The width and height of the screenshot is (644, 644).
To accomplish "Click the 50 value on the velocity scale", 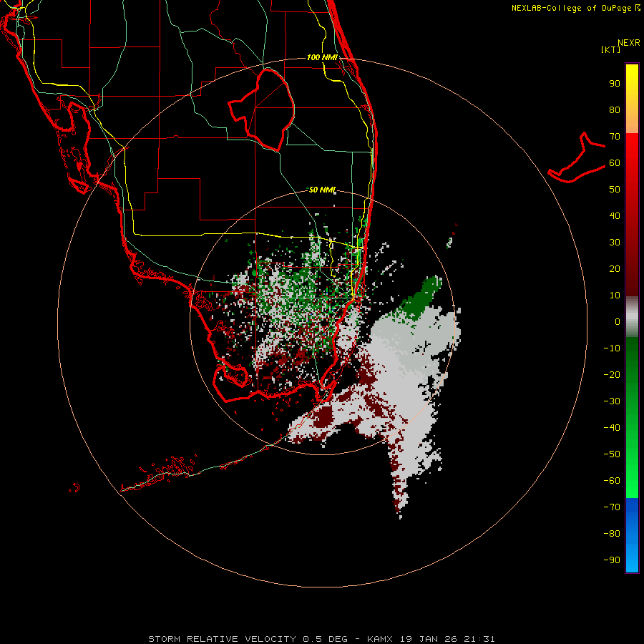I will (615, 190).
